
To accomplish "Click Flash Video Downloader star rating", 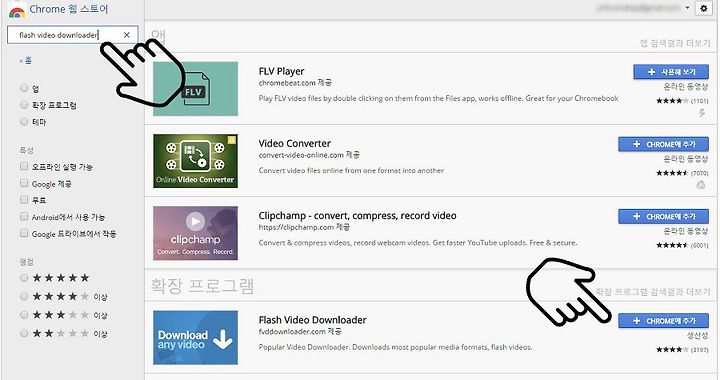I will click(672, 350).
